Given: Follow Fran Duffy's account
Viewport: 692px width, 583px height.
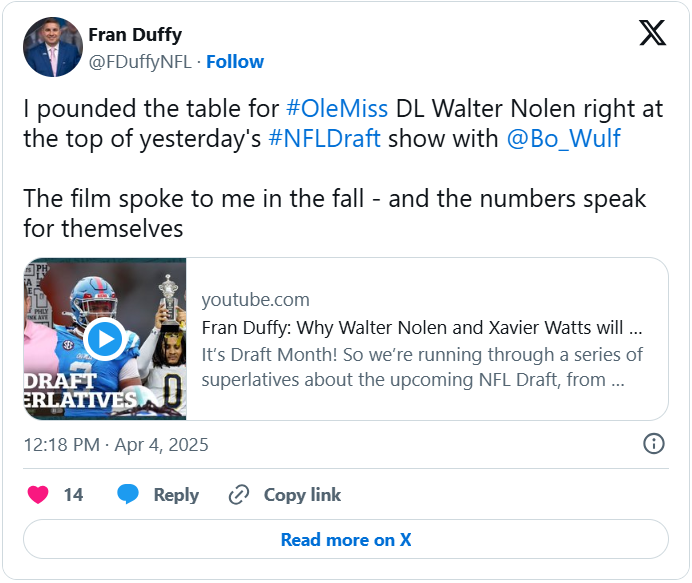Looking at the screenshot, I should click(x=235, y=62).
